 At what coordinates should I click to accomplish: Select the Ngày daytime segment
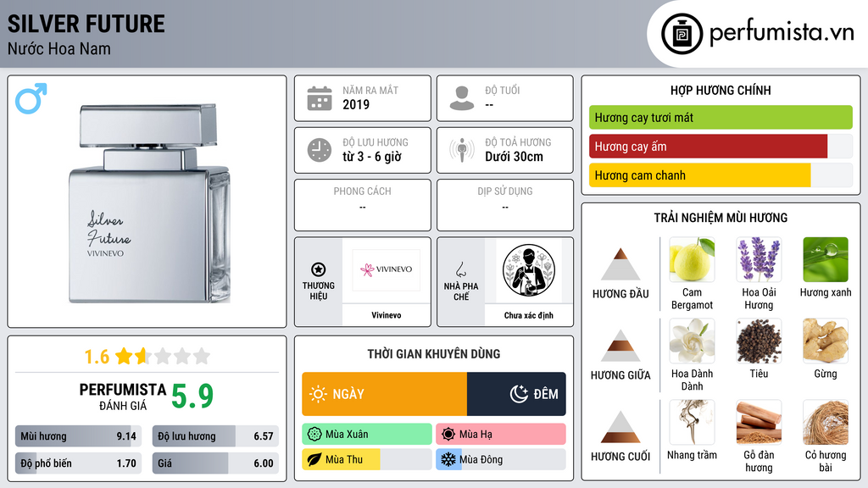(384, 394)
